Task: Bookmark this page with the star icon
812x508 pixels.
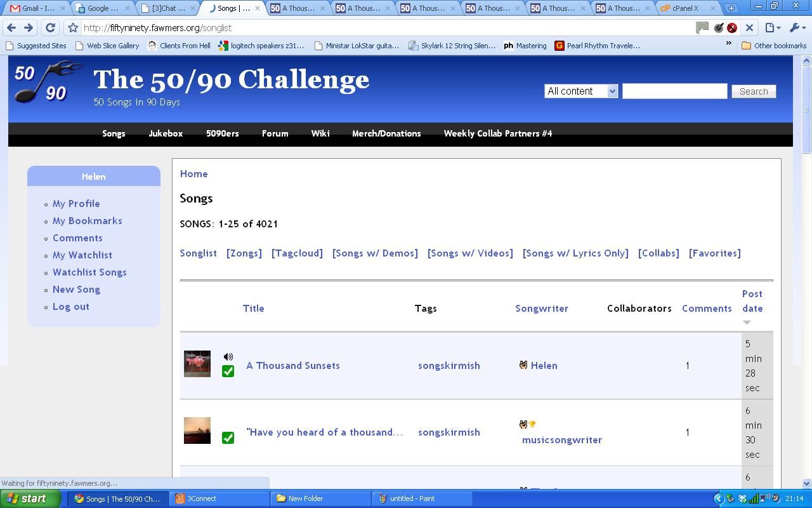Action: [73, 28]
